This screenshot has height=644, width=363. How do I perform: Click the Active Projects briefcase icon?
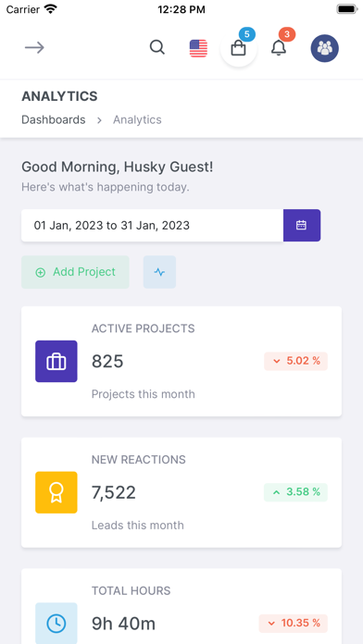[56, 362]
